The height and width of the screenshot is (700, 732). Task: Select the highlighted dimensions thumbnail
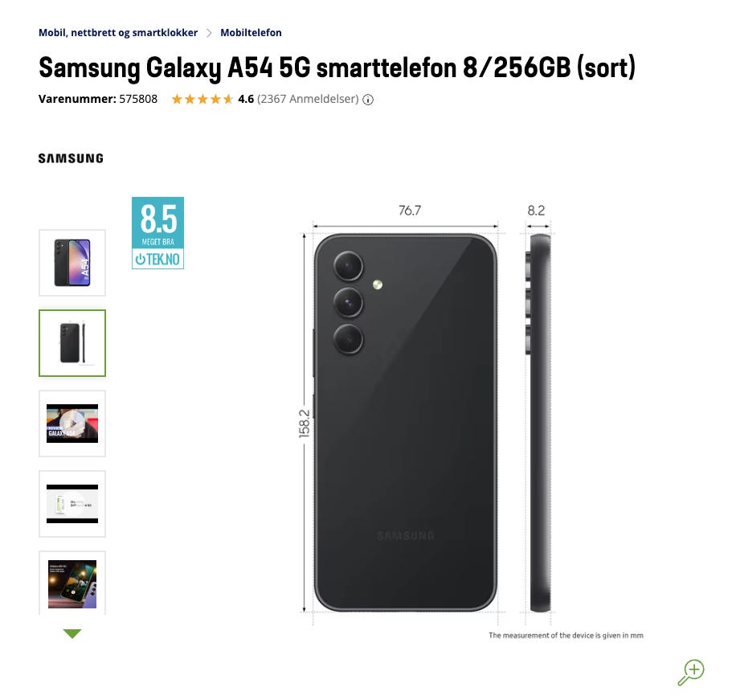click(x=72, y=343)
